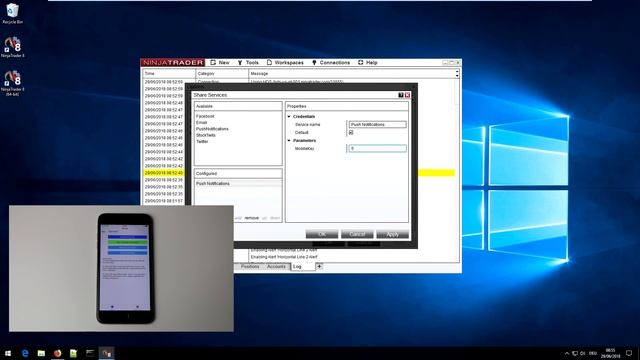The image size is (640, 360).
Task: Select PushNotifications in the Available list
Action: click(212, 129)
